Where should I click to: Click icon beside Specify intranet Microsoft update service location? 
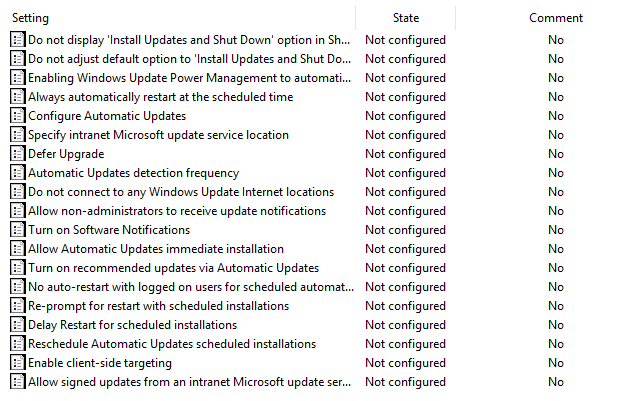18,135
